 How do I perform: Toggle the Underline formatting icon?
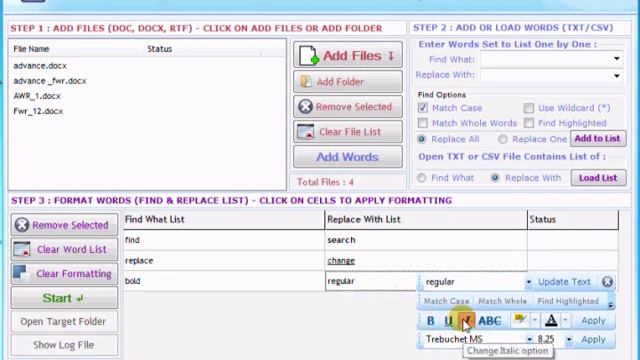click(x=448, y=321)
